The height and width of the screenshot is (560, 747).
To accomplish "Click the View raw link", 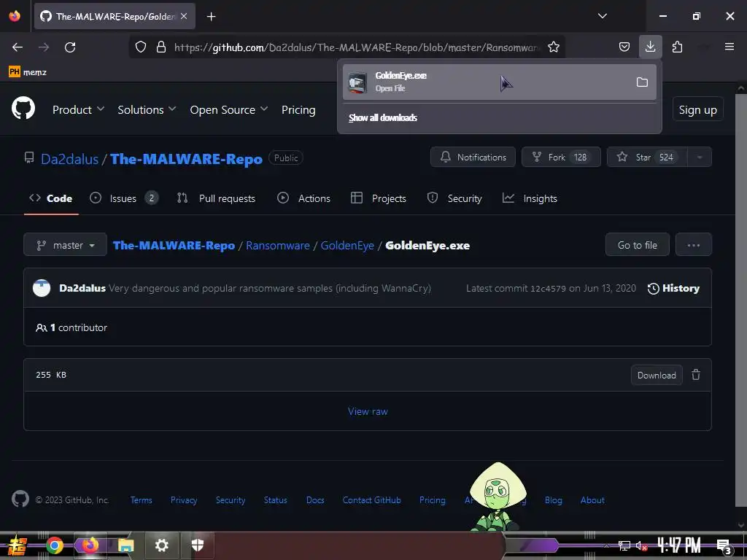I will (x=368, y=411).
